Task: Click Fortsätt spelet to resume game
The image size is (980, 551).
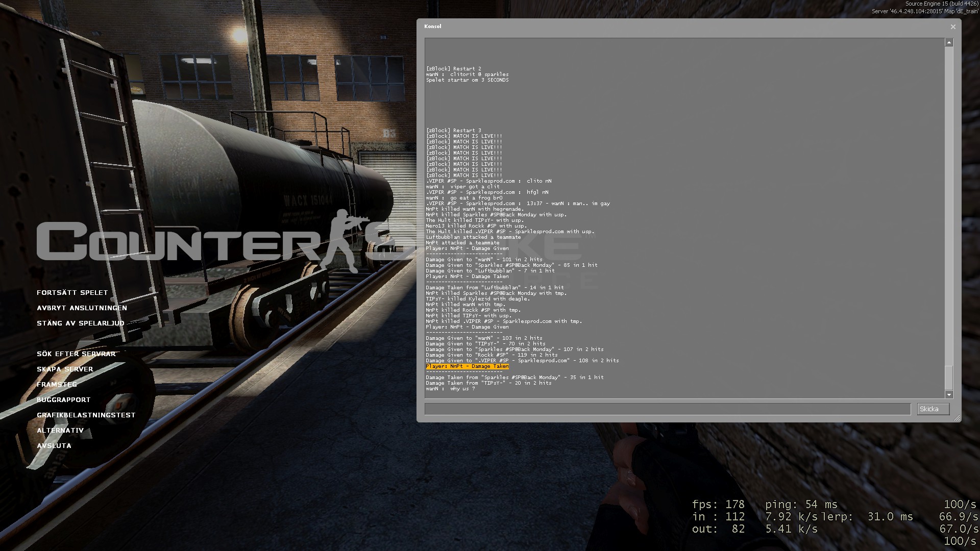Action: pos(72,293)
